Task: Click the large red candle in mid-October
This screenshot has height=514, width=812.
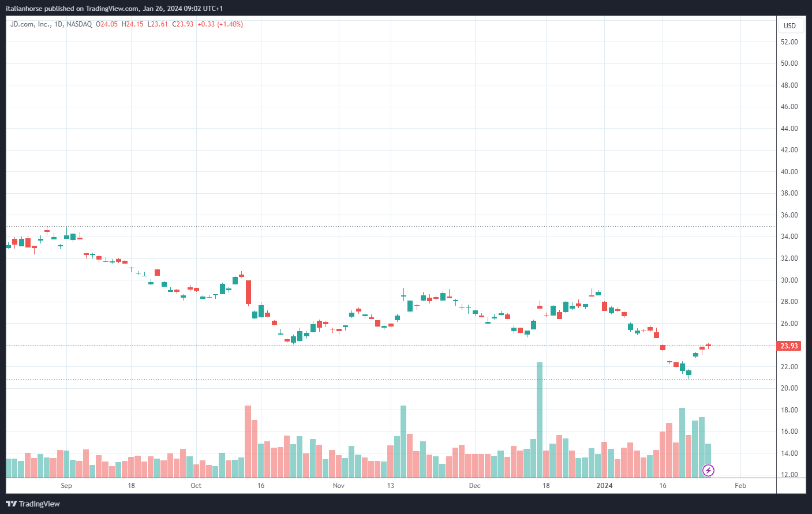Action: point(248,292)
